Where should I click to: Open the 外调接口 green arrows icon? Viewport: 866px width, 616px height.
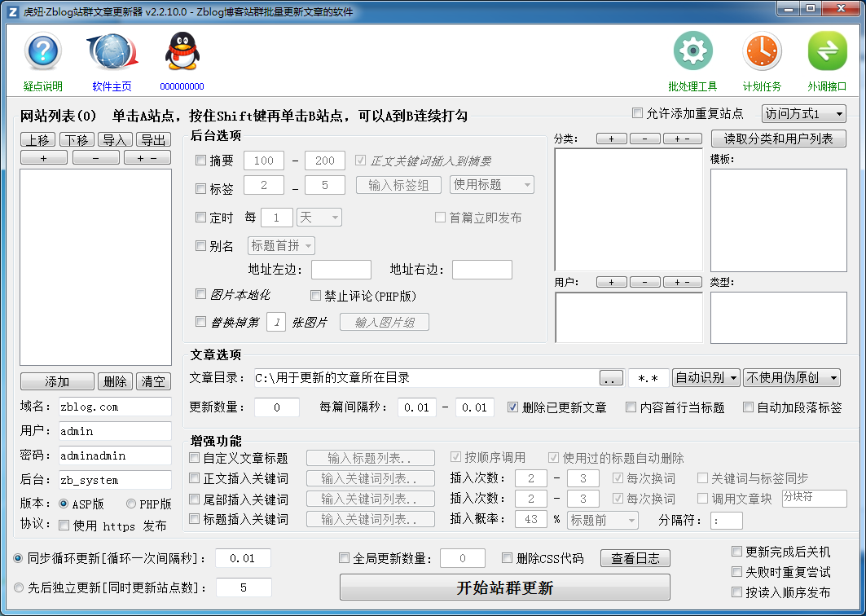(827, 51)
